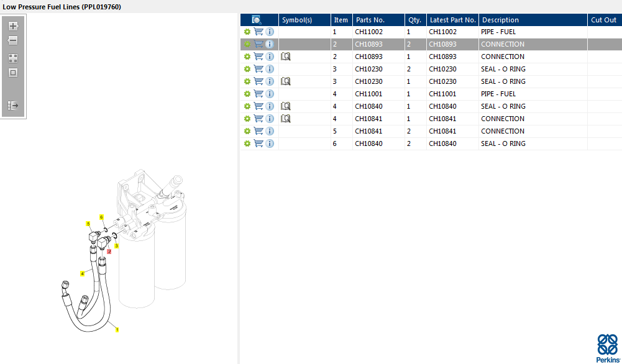
Task: Add CH10230 quantity 2 seal to cart
Action: [x=258, y=69]
